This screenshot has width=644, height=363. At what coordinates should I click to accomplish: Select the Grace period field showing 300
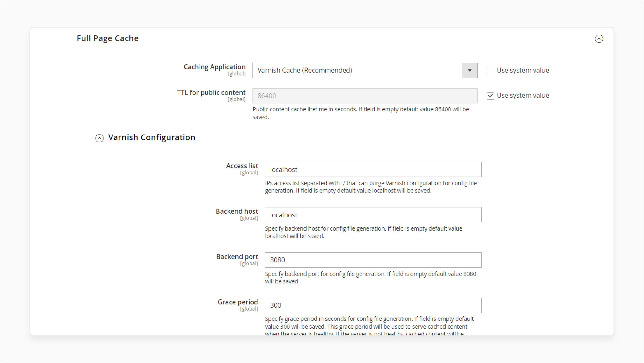373,305
